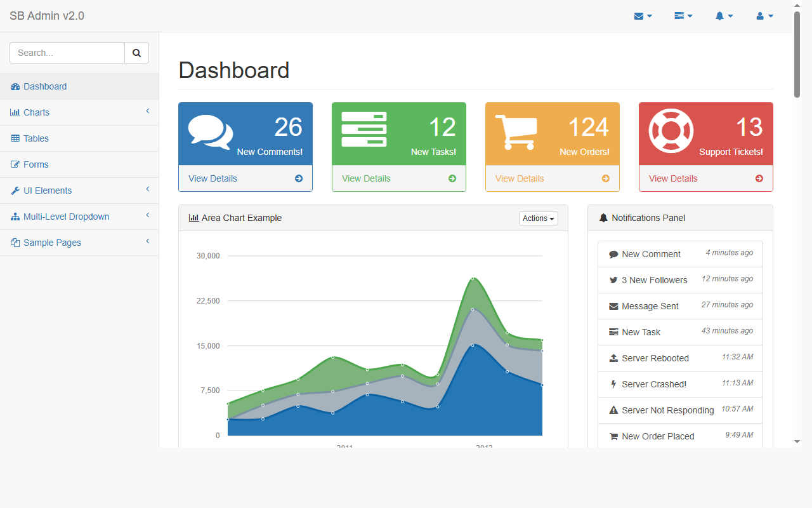The height and width of the screenshot is (508, 812).
Task: Click the '11:32 AM' timestamp
Action: coord(737,357)
